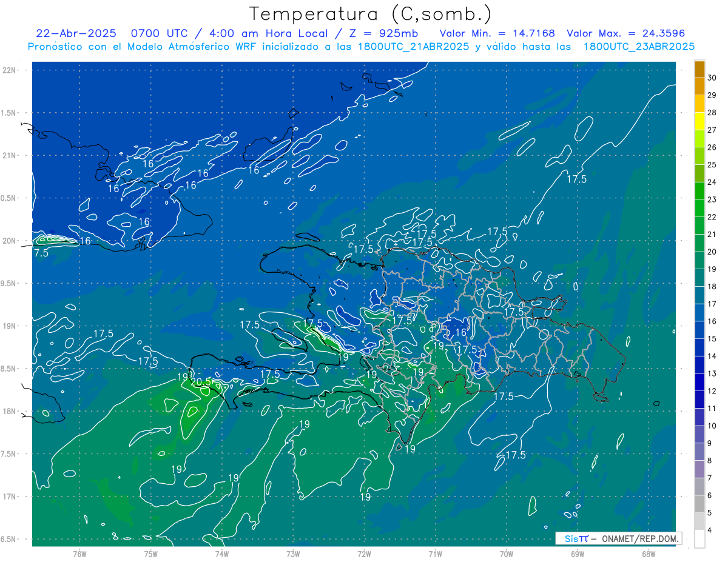Click the '72W' longitude axis label
The height and width of the screenshot is (562, 728).
click(364, 554)
